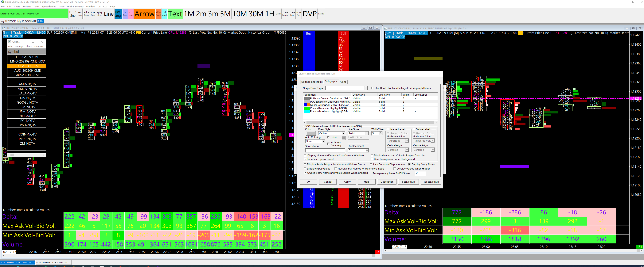The height and width of the screenshot is (267, 644).
Task: Click the Erase Last toolbar button
Action: coord(292,14)
